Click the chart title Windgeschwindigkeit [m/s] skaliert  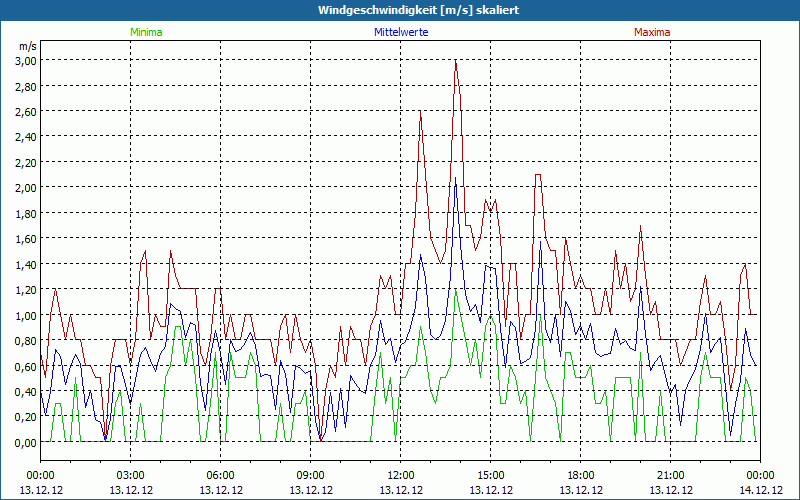point(418,10)
